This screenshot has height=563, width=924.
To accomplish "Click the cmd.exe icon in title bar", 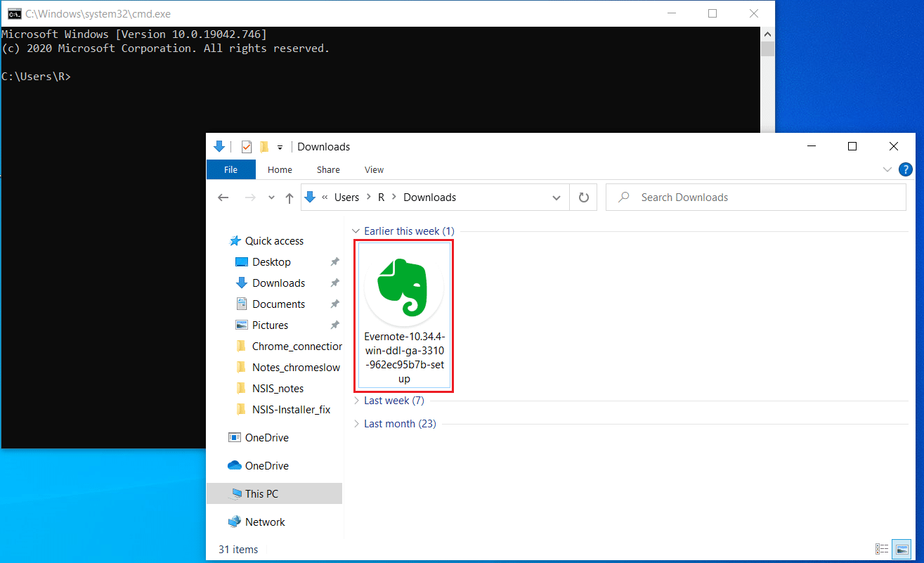I will (x=13, y=13).
